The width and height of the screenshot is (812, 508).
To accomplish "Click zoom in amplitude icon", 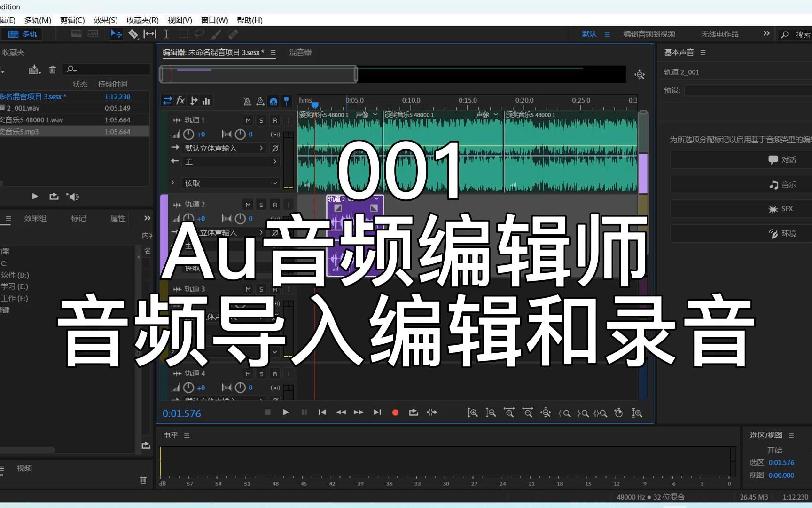I will pos(472,413).
